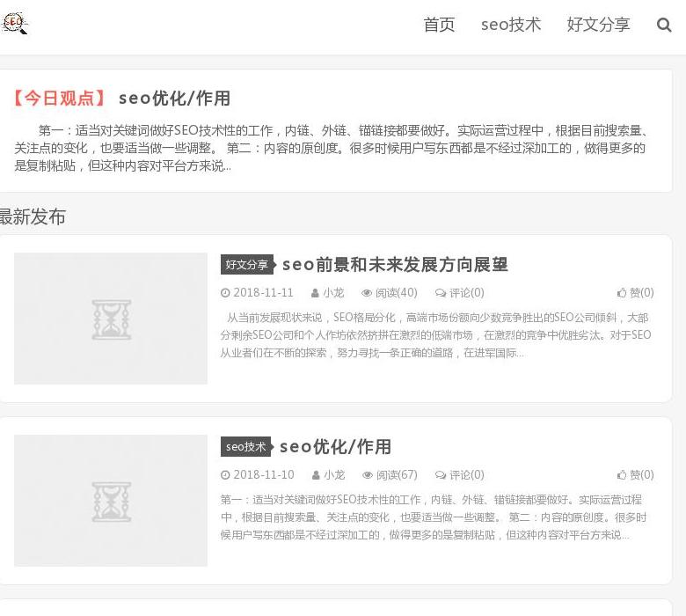The height and width of the screenshot is (616, 686).
Task: Click comment icon in 2018-11-11 post
Action: pos(441,293)
